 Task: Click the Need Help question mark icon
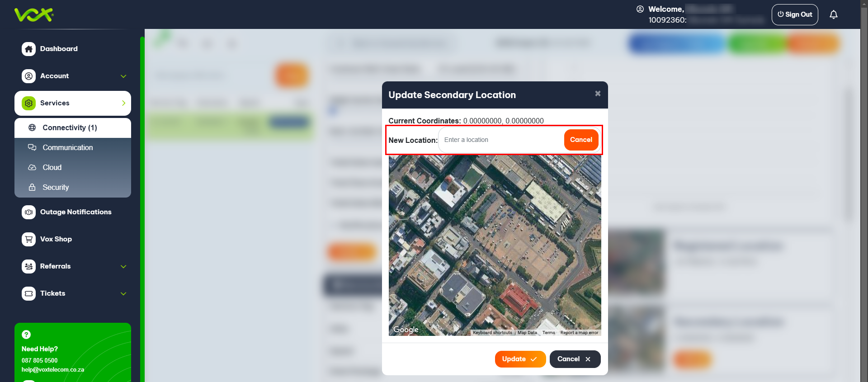(x=26, y=335)
